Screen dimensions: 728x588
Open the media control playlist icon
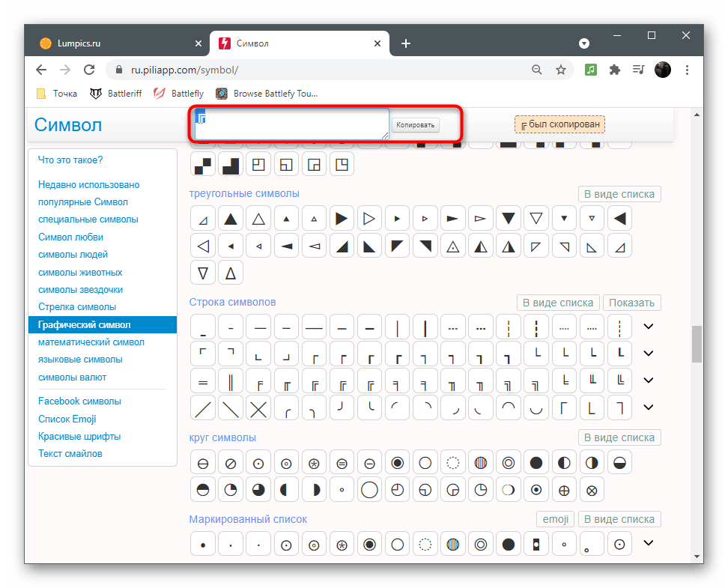[x=639, y=70]
